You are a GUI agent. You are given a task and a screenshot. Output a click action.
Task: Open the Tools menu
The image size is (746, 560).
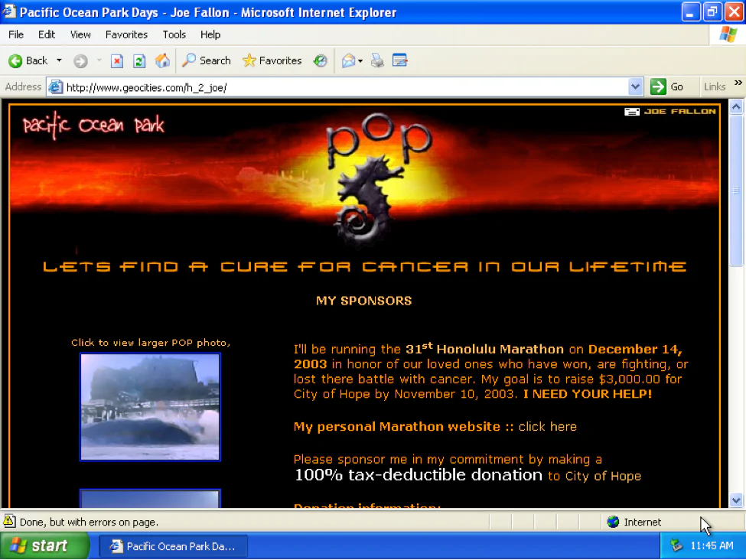point(174,34)
